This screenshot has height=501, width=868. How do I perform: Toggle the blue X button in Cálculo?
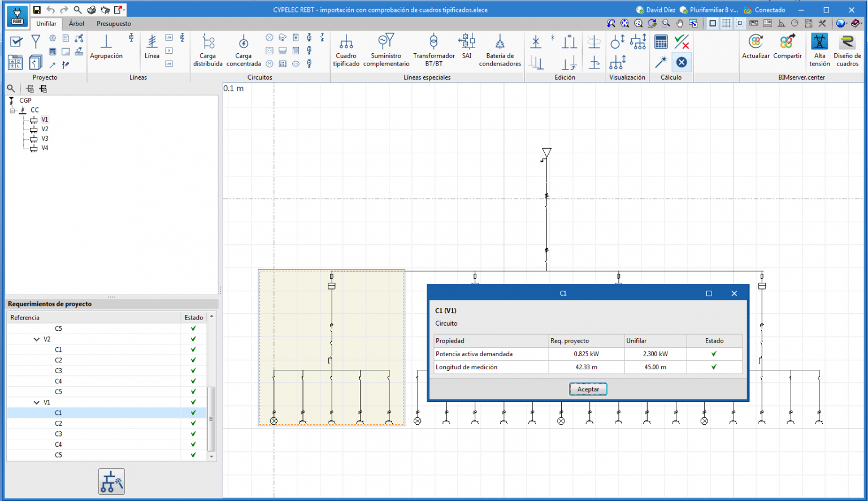click(682, 62)
